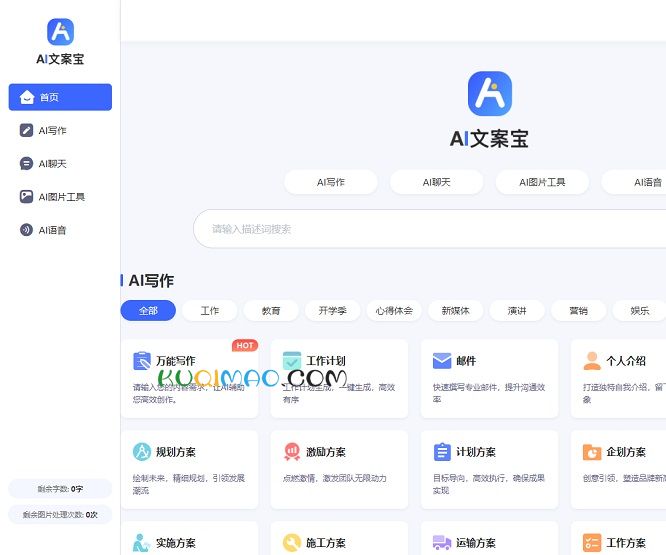Click the 工作方案 checklist icon
This screenshot has width=666, height=555.
592,543
